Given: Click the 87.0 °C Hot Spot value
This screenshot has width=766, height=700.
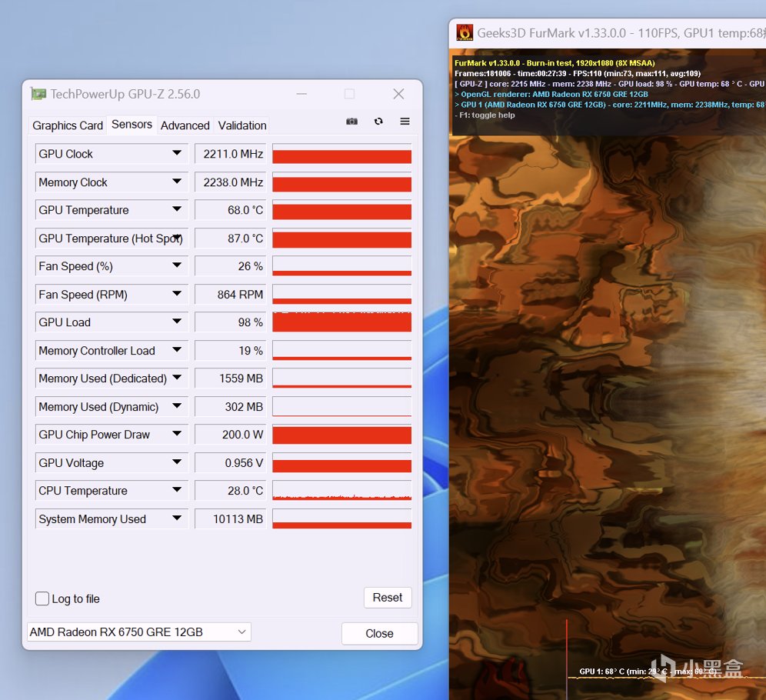Looking at the screenshot, I should [x=231, y=238].
